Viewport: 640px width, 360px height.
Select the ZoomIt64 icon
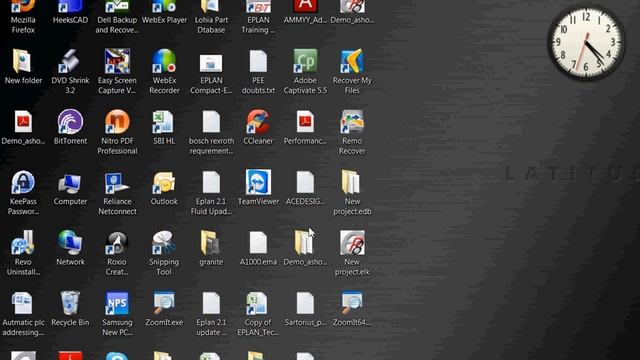pos(352,308)
